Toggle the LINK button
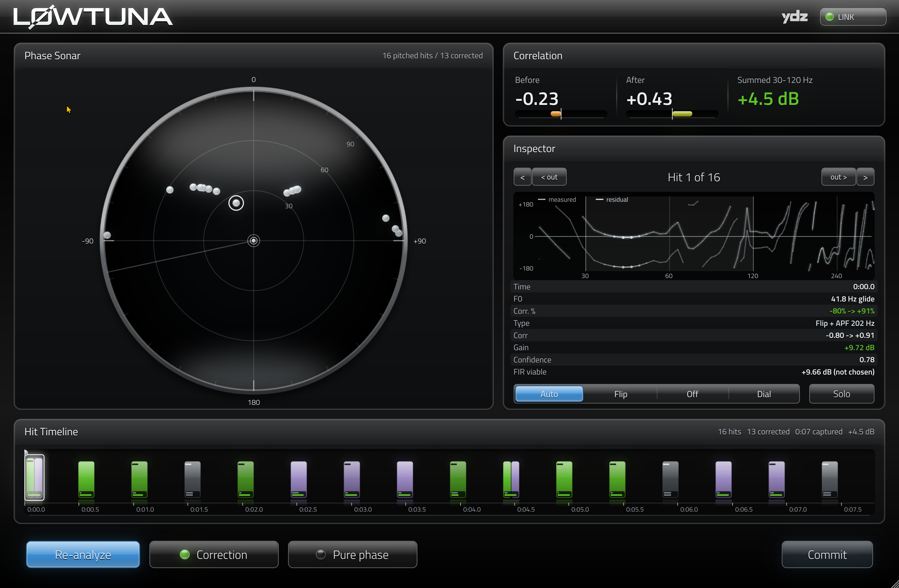Image resolution: width=899 pixels, height=588 pixels. click(x=852, y=17)
